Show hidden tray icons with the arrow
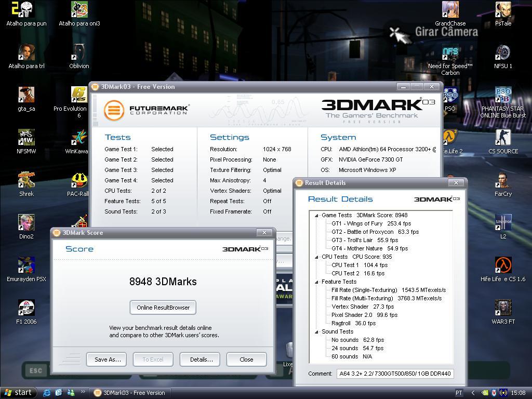 [473, 393]
